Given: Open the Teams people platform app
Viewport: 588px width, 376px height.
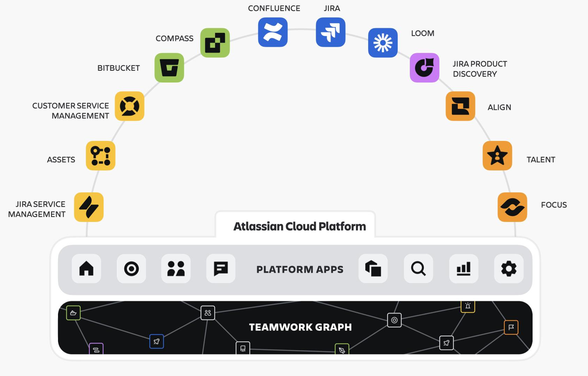Looking at the screenshot, I should pyautogui.click(x=176, y=269).
